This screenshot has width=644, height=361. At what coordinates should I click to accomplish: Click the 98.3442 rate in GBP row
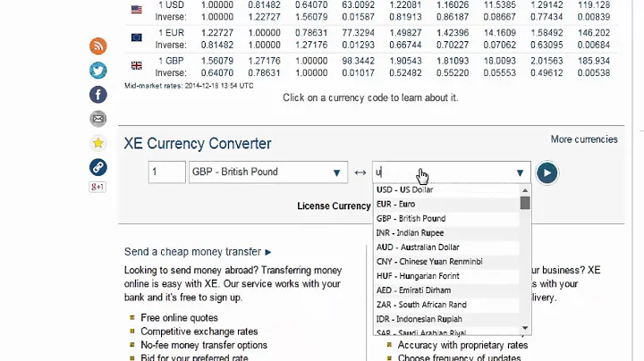click(x=358, y=61)
